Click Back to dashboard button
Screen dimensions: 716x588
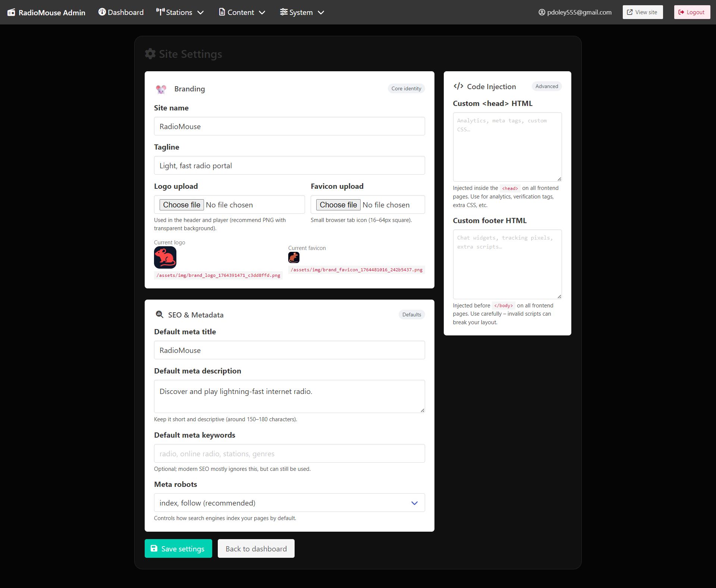(256, 548)
